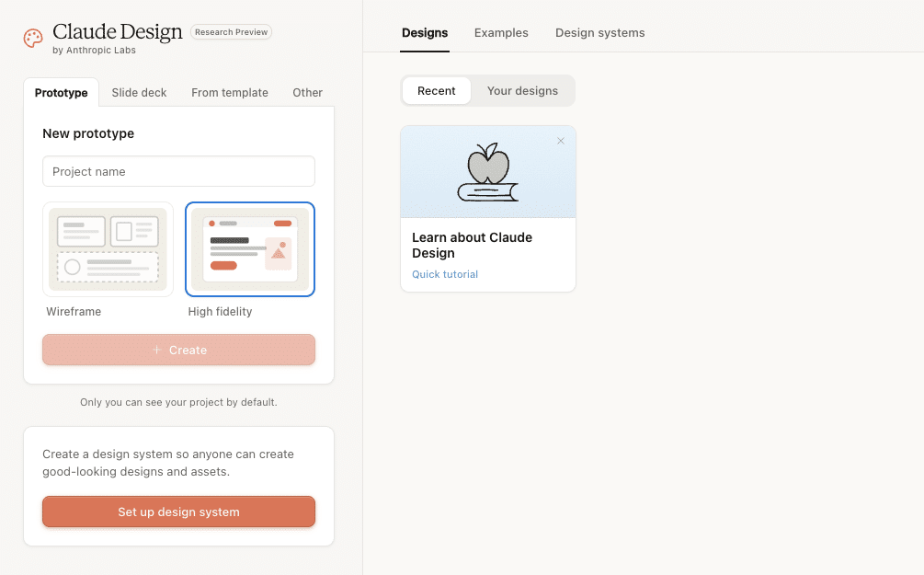Open the Design systems tab
Image resolution: width=924 pixels, height=575 pixels.
(599, 33)
